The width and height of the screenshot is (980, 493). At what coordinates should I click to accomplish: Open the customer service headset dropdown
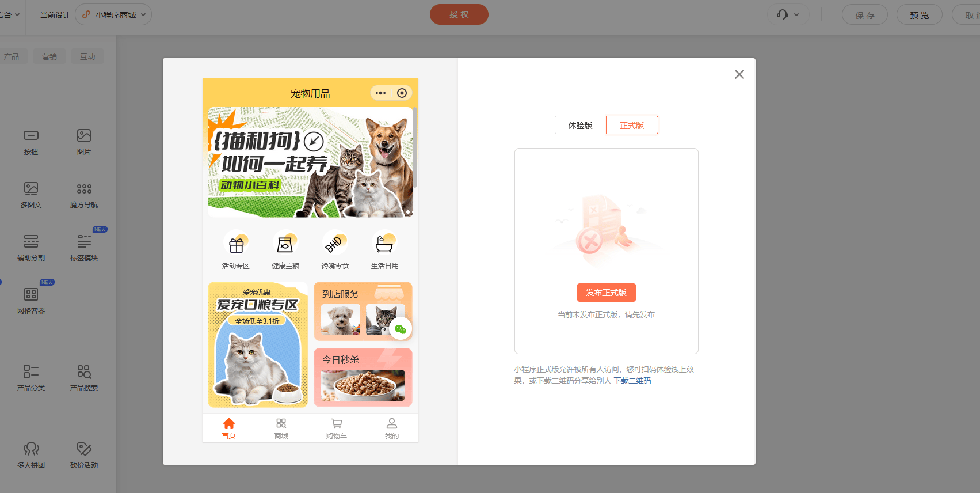pos(788,15)
